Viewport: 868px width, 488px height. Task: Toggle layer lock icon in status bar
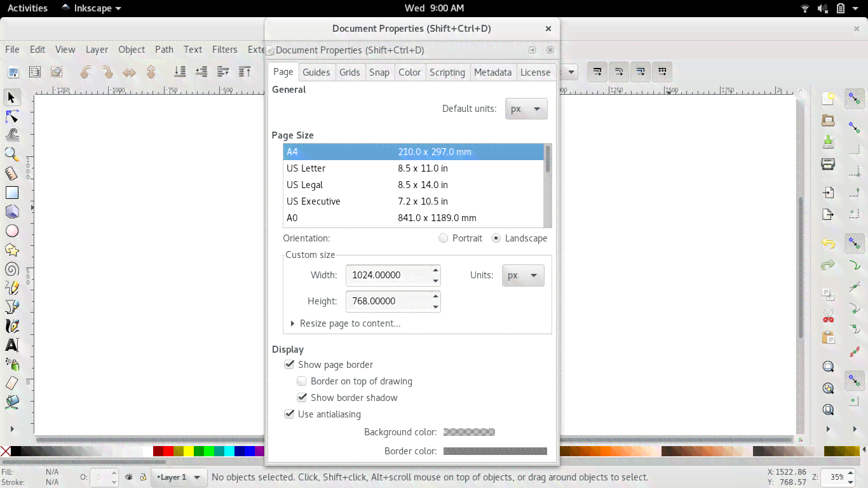(143, 477)
